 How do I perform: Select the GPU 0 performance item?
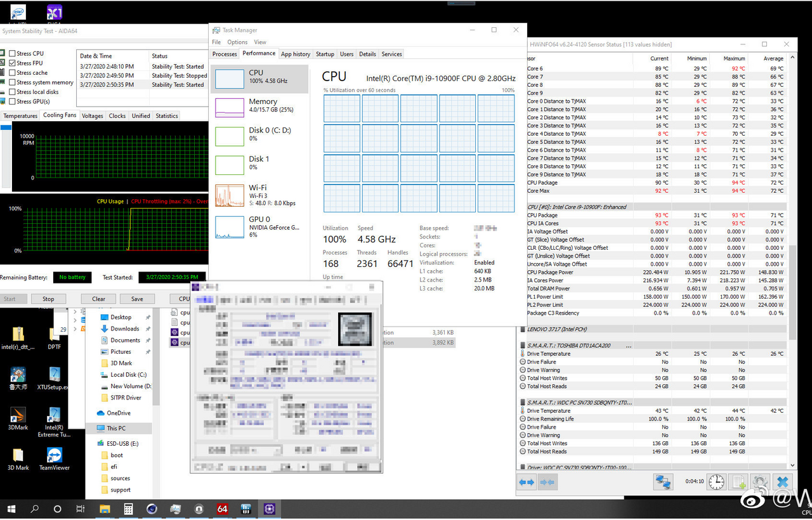click(x=259, y=226)
